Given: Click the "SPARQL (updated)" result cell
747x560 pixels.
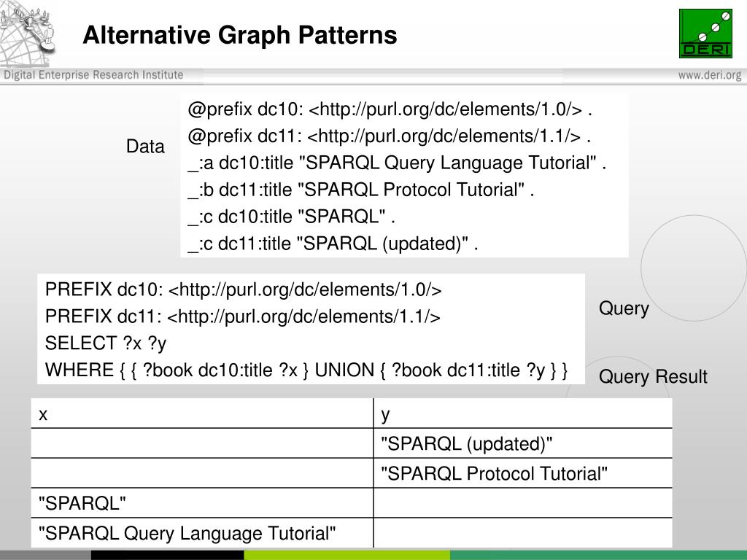Looking at the screenshot, I should tap(522, 443).
